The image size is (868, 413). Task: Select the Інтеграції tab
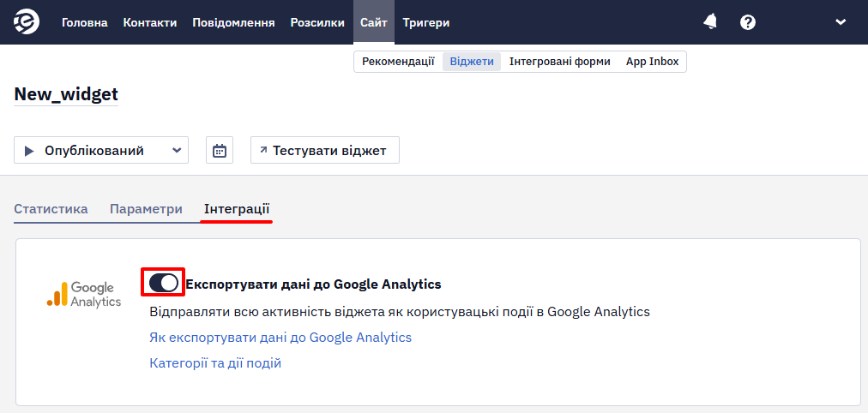tap(237, 209)
